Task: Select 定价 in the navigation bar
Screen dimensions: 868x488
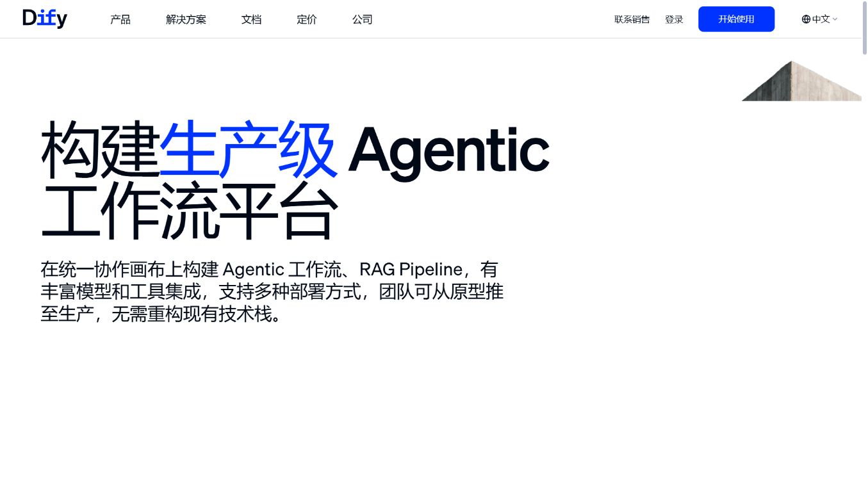Action: point(307,19)
